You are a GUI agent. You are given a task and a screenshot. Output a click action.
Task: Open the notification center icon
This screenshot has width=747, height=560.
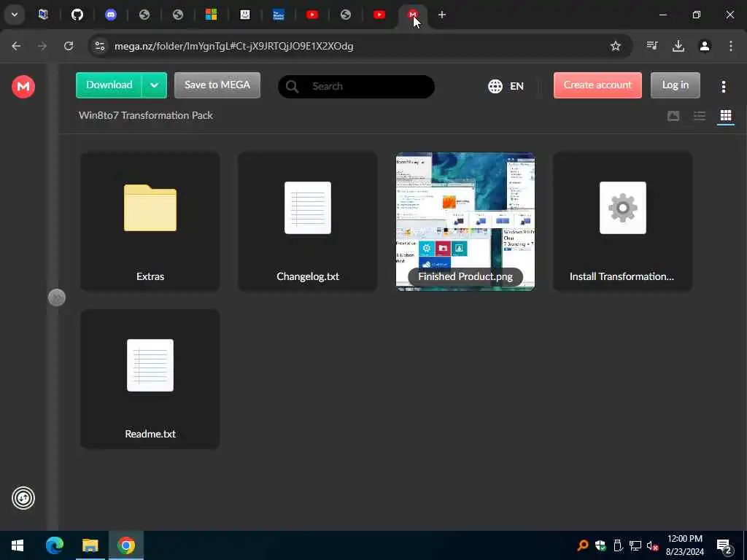724,546
